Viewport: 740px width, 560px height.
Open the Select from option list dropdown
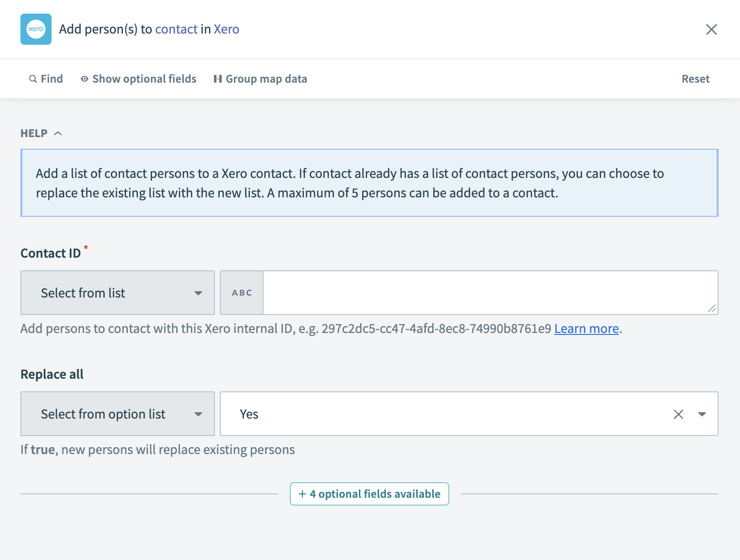click(x=117, y=414)
